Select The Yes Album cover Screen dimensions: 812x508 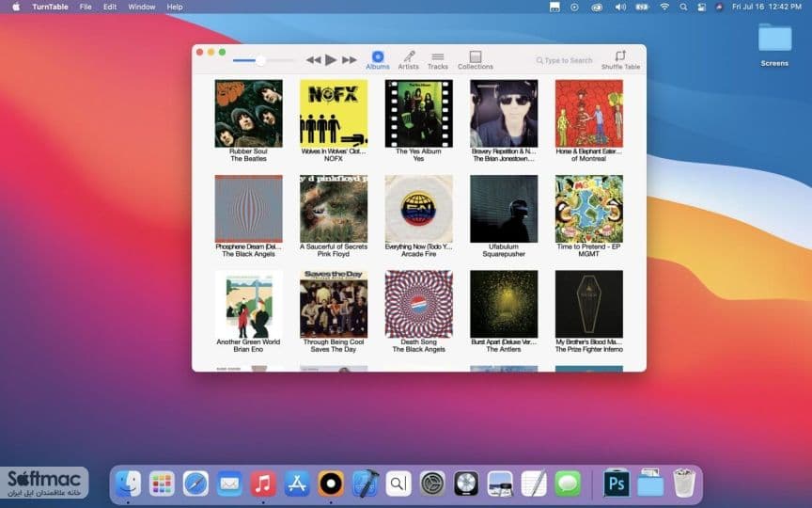(x=418, y=114)
